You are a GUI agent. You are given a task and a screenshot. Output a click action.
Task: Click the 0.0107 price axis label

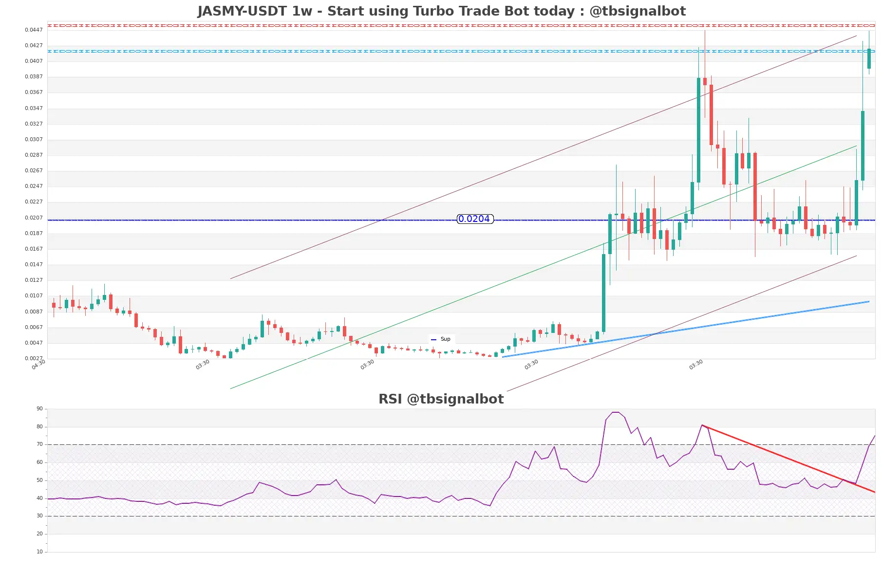click(34, 295)
